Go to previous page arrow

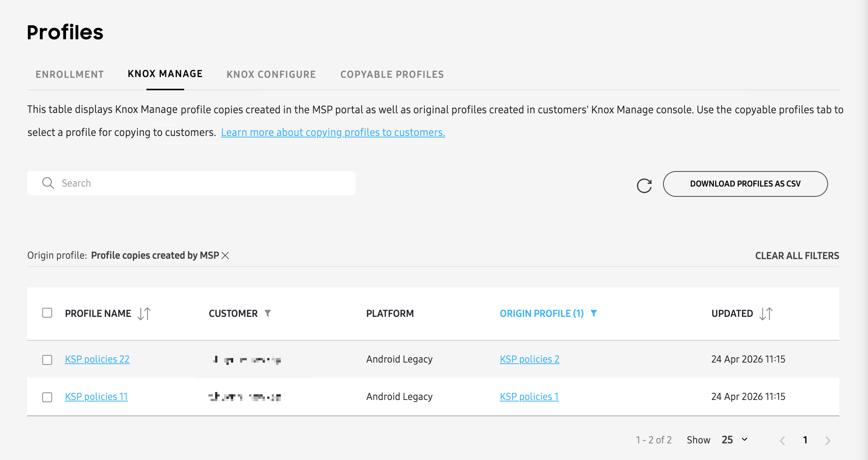tap(783, 440)
